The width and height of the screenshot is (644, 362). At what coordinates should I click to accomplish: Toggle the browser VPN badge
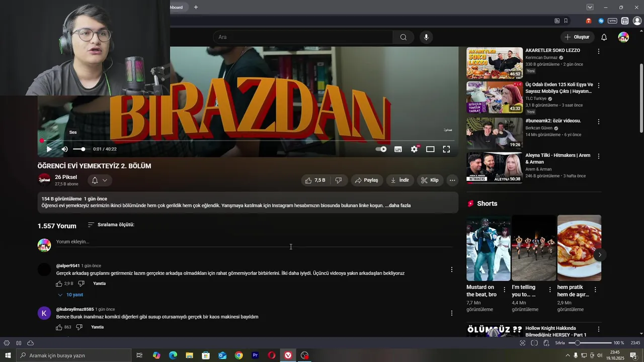(612, 21)
